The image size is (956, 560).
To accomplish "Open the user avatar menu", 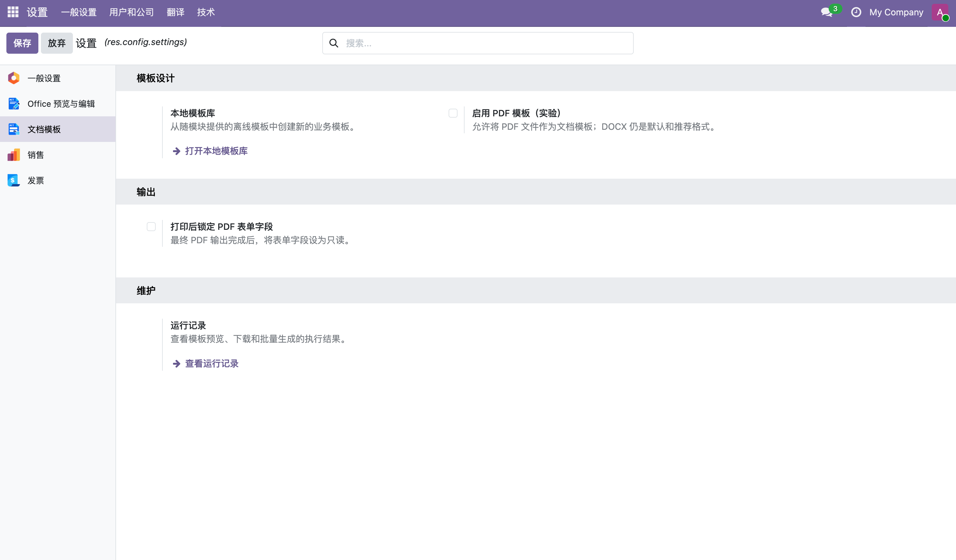I will coord(940,12).
